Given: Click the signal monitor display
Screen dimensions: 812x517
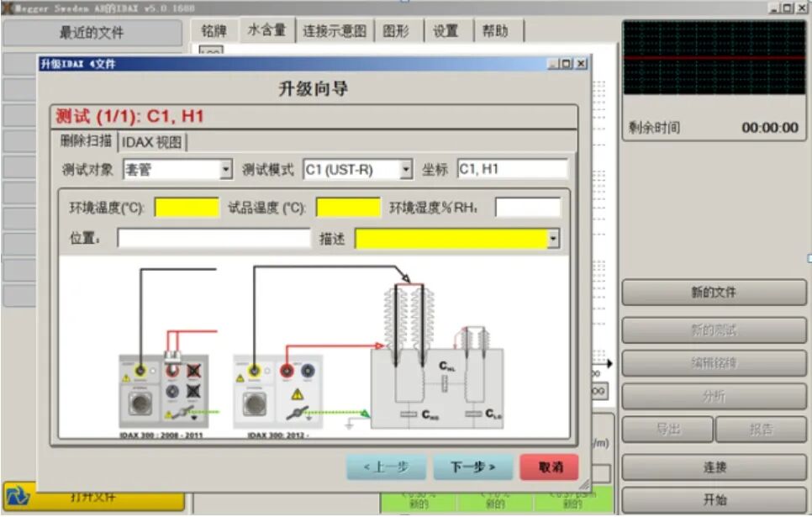Looking at the screenshot, I should pos(714,57).
